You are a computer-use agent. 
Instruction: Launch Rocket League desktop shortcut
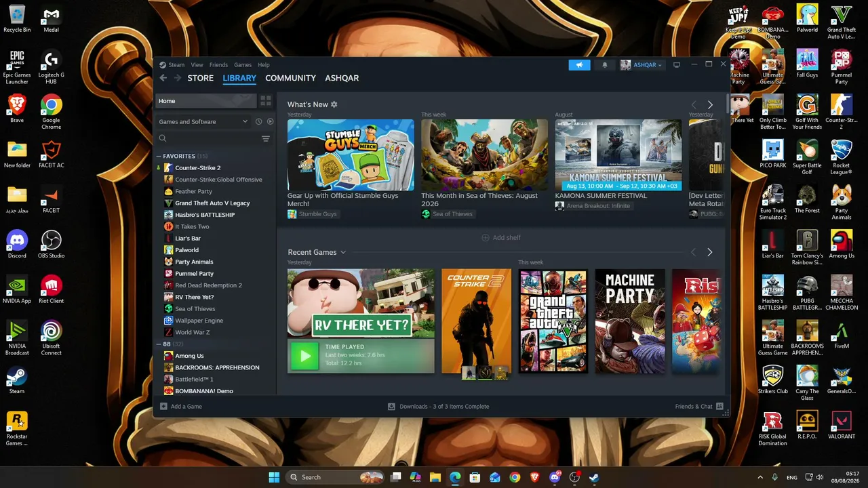tap(842, 157)
